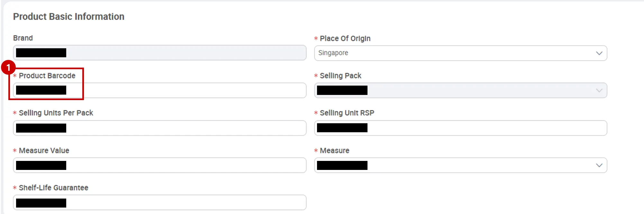Click the Selling Pack label
This screenshot has width=644, height=214.
click(340, 76)
